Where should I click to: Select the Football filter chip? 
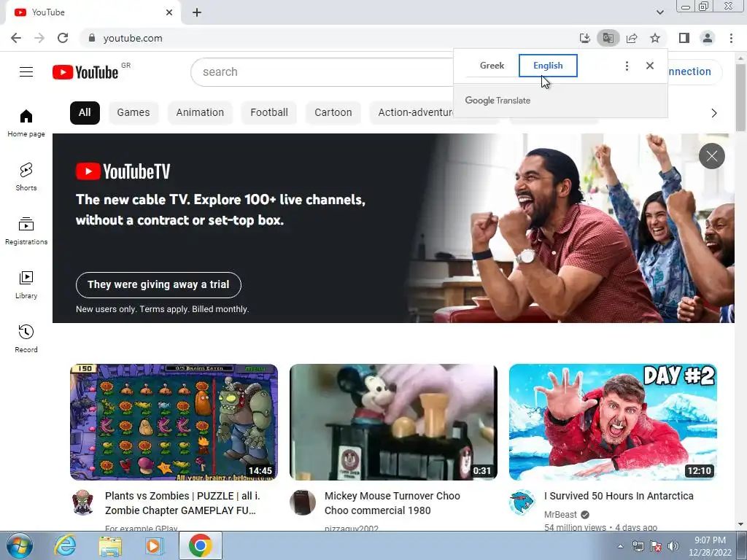coord(269,113)
